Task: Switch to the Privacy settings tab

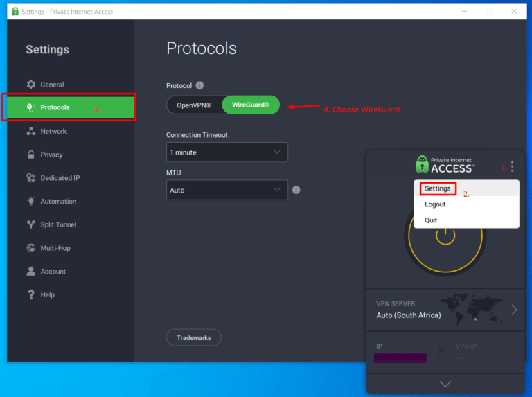Action: point(71,155)
